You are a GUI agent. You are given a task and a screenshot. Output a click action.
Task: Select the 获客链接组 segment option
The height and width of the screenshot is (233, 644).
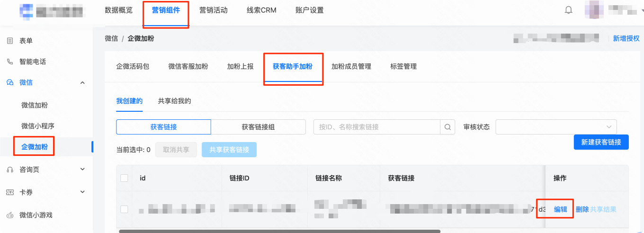point(258,127)
